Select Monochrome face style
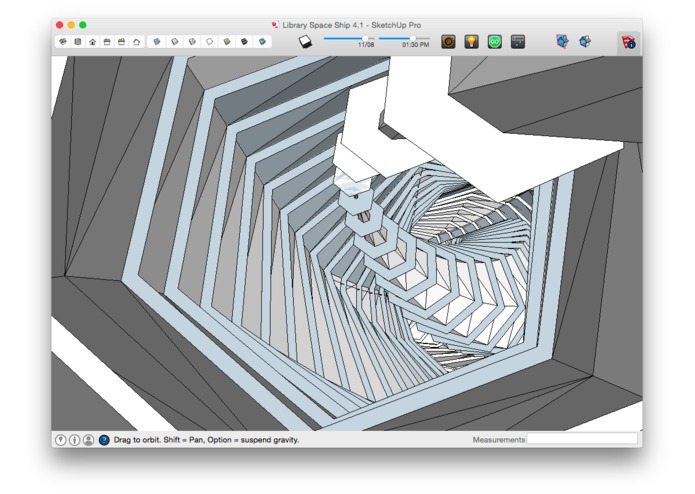 [262, 42]
